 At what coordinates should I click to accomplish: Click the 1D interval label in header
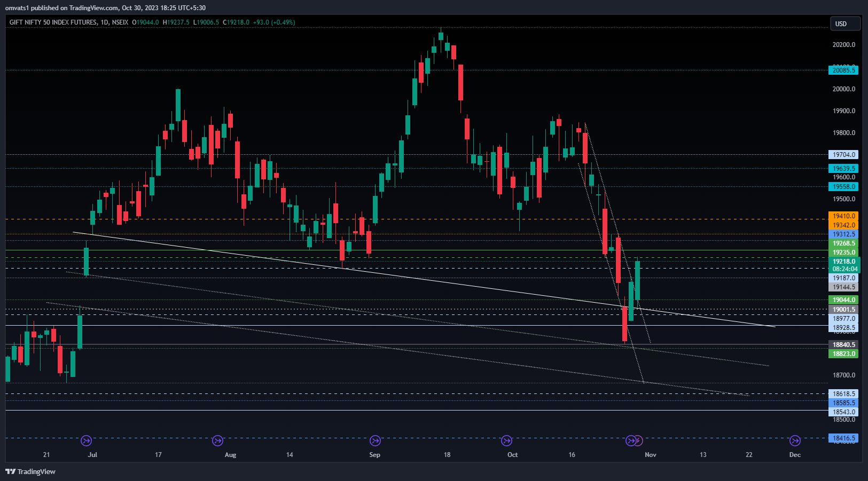pyautogui.click(x=104, y=22)
